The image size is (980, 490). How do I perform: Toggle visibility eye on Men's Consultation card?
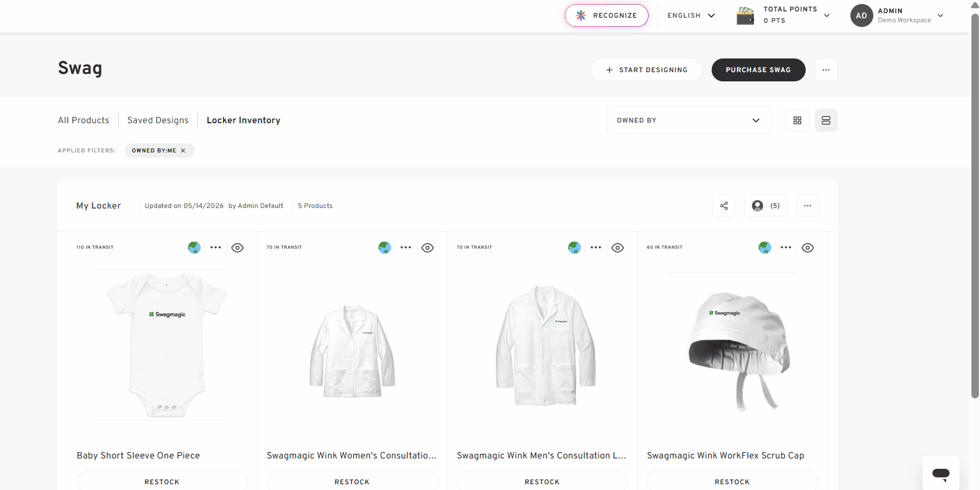tap(618, 248)
